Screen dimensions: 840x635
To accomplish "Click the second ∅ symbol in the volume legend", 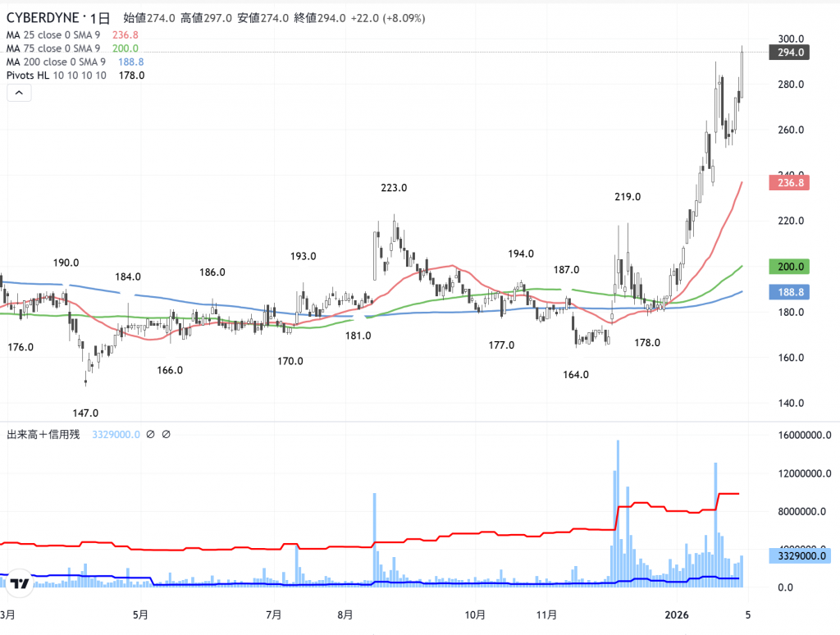I will [166, 435].
